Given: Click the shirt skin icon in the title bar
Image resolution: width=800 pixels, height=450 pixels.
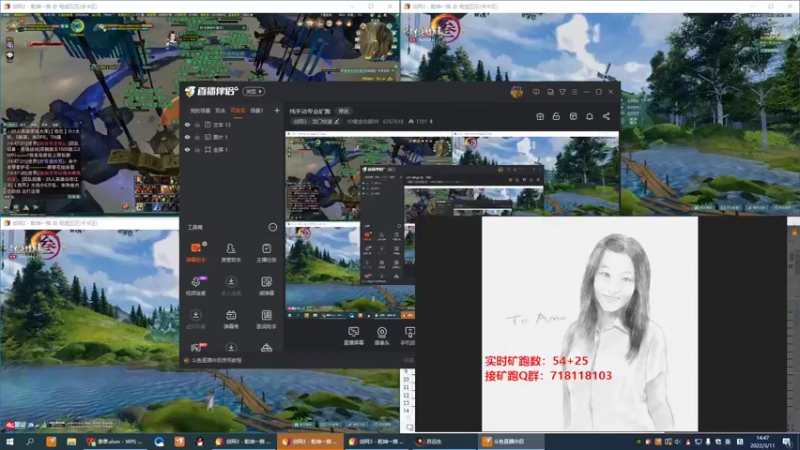Looking at the screenshot, I should point(562,92).
